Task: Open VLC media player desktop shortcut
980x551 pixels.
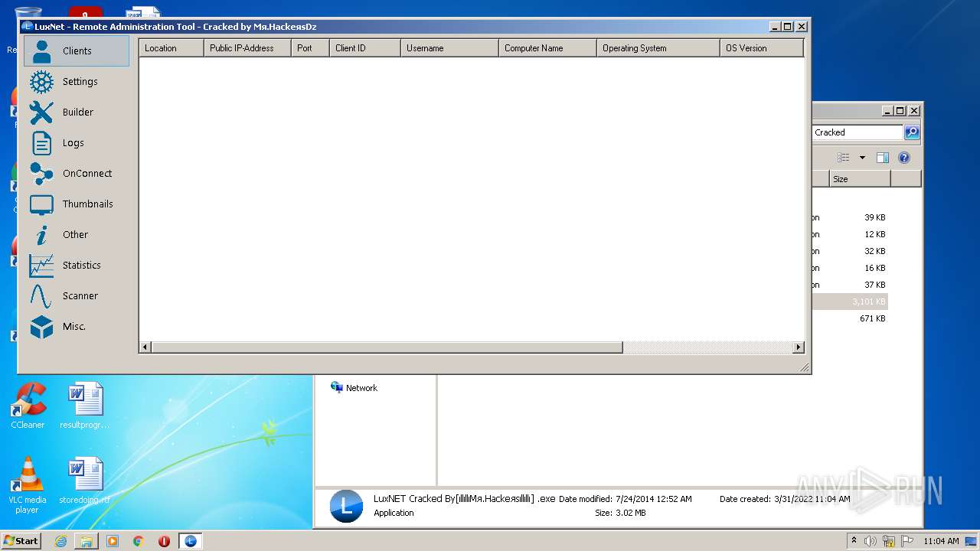Action: 28,485
